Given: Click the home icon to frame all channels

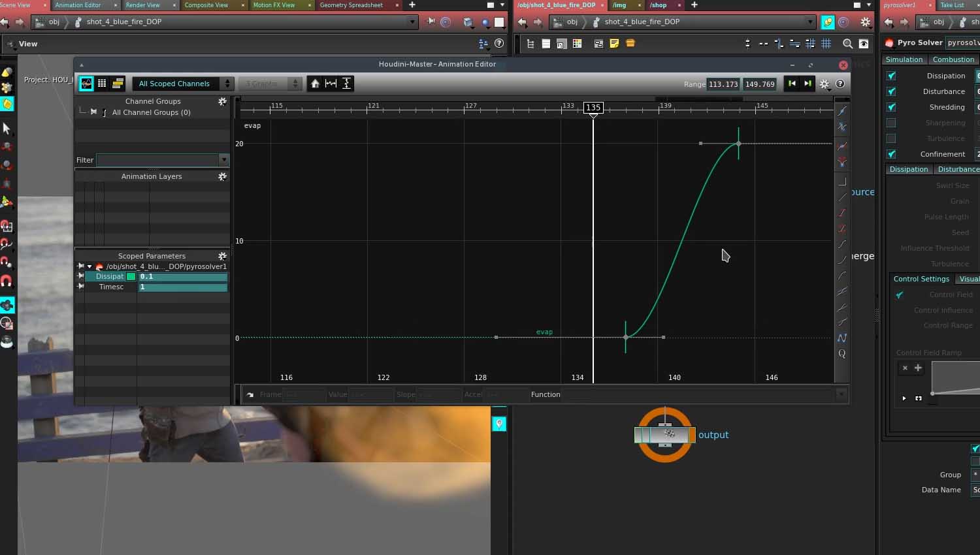Looking at the screenshot, I should click(315, 84).
